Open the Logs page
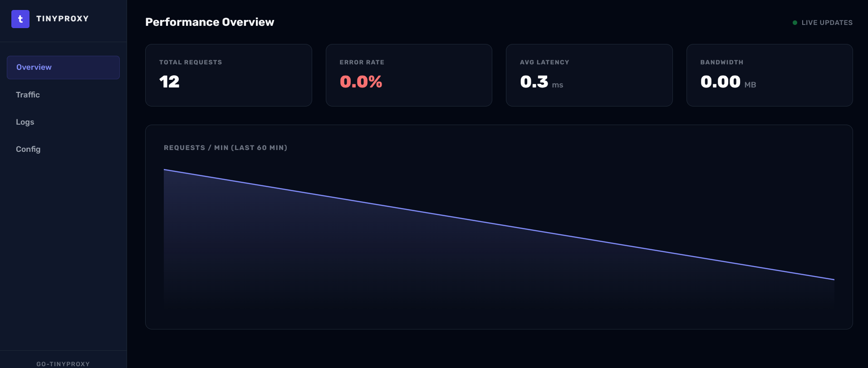This screenshot has width=868, height=368. click(25, 122)
